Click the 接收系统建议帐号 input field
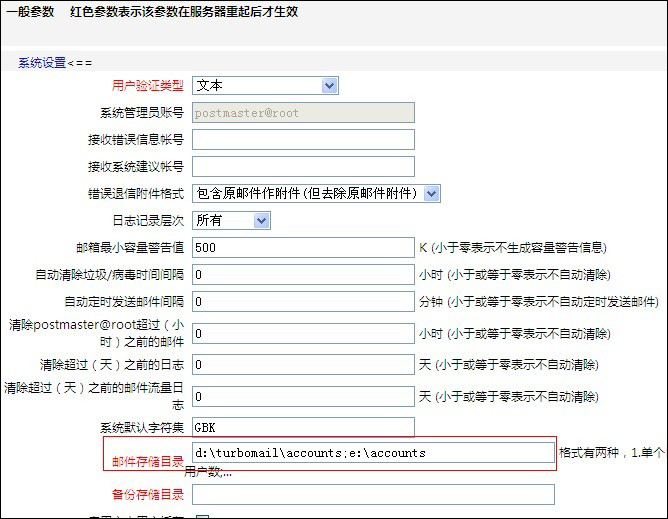 click(302, 166)
